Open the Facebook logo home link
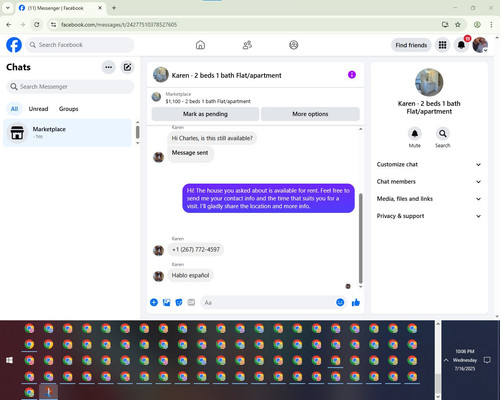 coord(14,45)
